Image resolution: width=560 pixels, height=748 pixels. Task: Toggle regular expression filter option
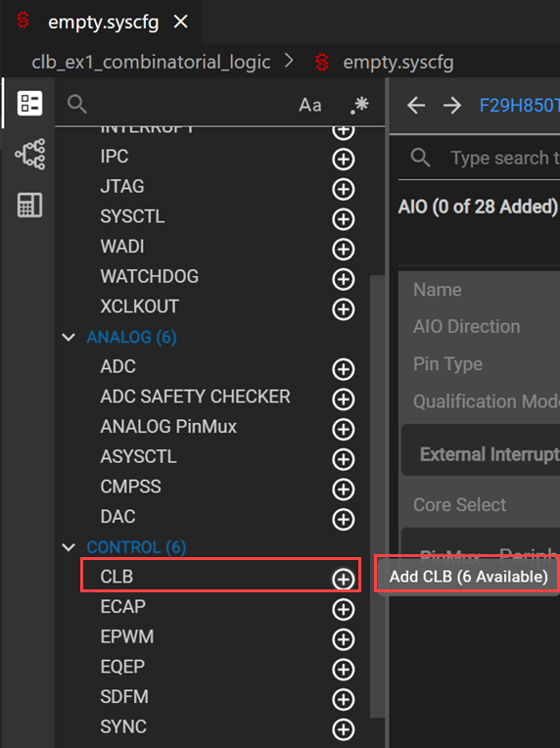point(359,105)
